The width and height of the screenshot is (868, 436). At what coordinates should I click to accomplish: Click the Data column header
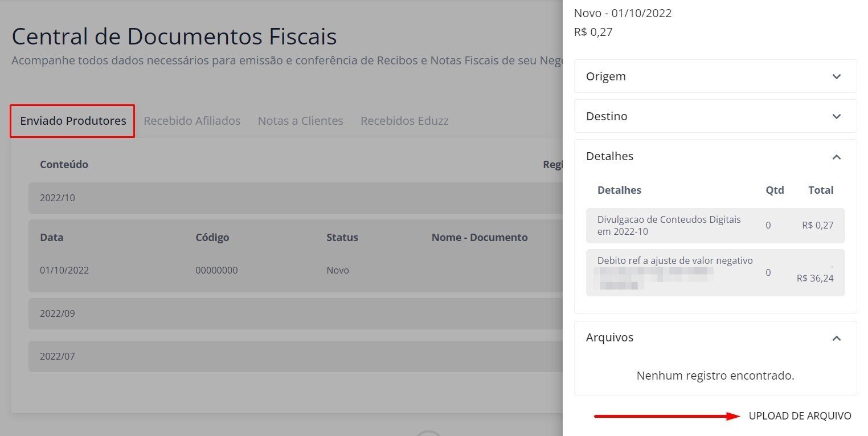(52, 238)
